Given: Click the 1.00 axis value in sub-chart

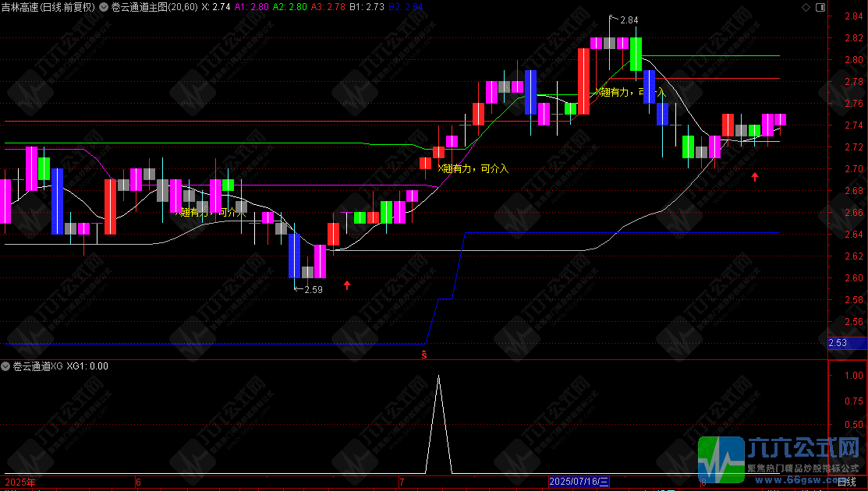Looking at the screenshot, I should (854, 376).
